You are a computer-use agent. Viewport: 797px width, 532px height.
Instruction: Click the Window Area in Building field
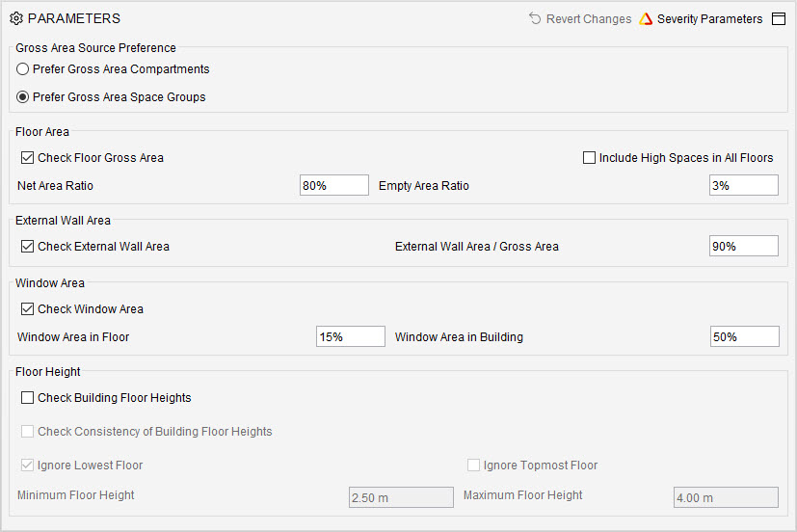tap(745, 336)
